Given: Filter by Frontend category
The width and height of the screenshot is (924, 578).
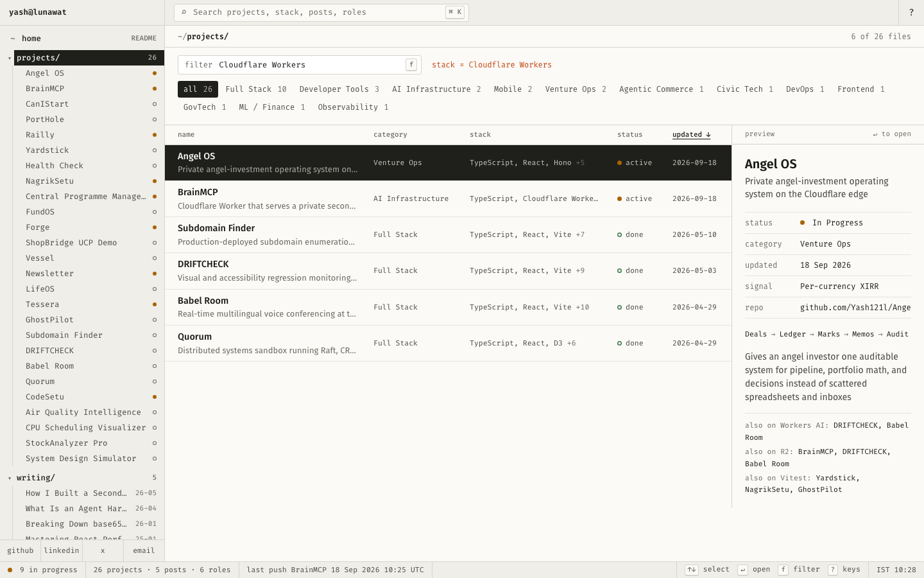Looking at the screenshot, I should tap(861, 89).
